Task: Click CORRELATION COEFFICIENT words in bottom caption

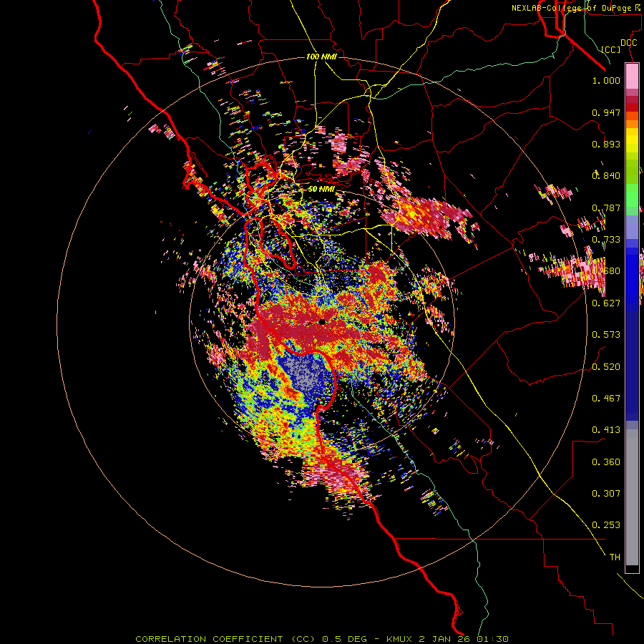Action: click(x=209, y=639)
